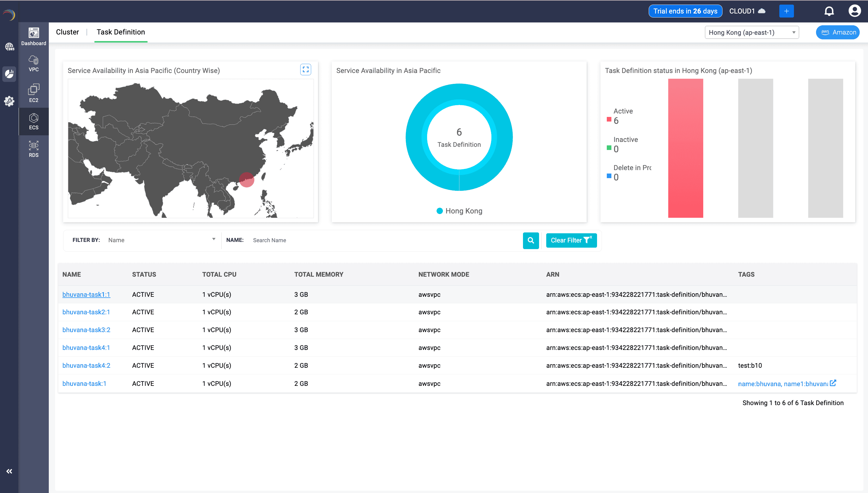Screen dimensions: 868x493
Task: Click the Hong Kong marker on map
Action: [247, 180]
